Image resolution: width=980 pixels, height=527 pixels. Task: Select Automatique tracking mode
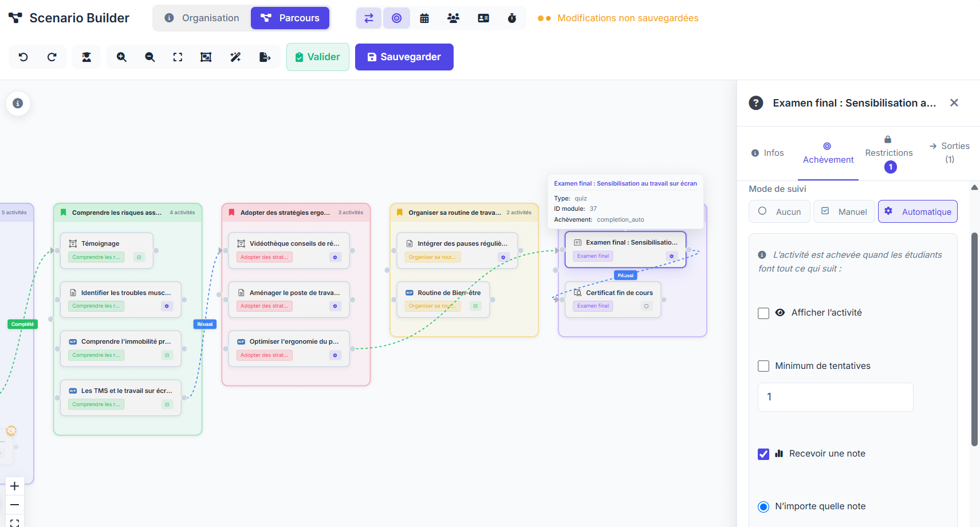click(918, 211)
